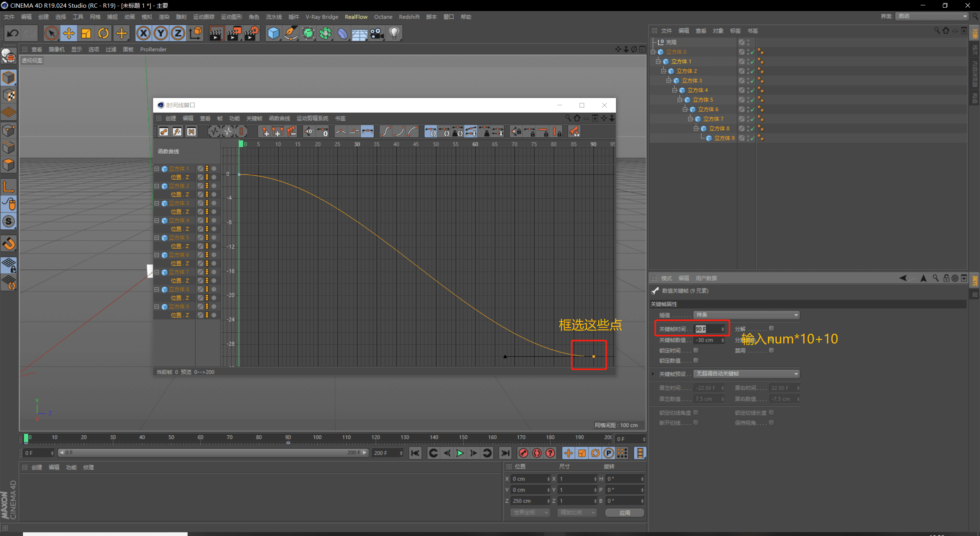Open viewport 摄像机 menu
Image resolution: width=980 pixels, height=536 pixels.
pyautogui.click(x=57, y=49)
